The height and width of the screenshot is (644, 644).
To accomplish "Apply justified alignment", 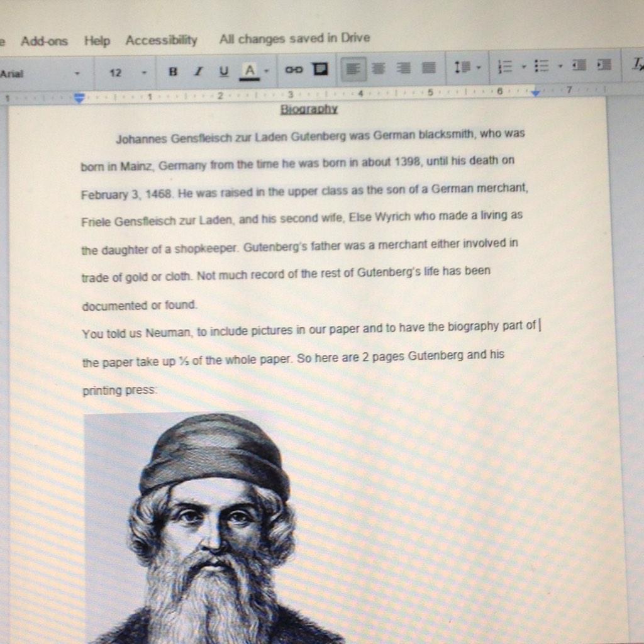I will click(429, 66).
